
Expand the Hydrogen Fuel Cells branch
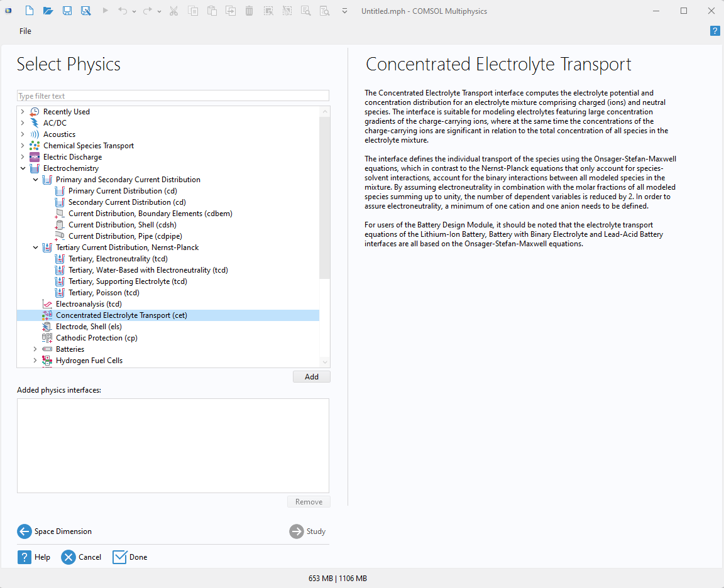click(35, 361)
